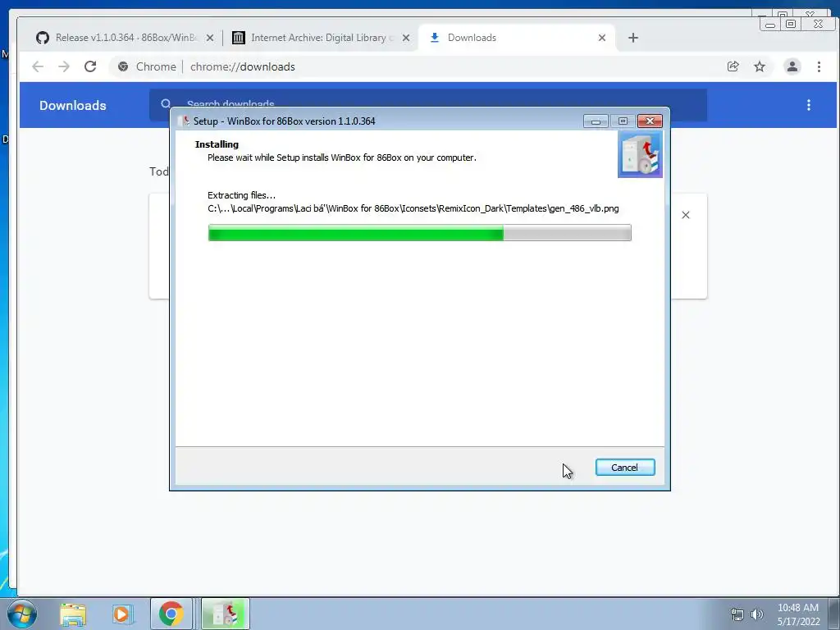Click the Chrome taskbar icon

171,614
